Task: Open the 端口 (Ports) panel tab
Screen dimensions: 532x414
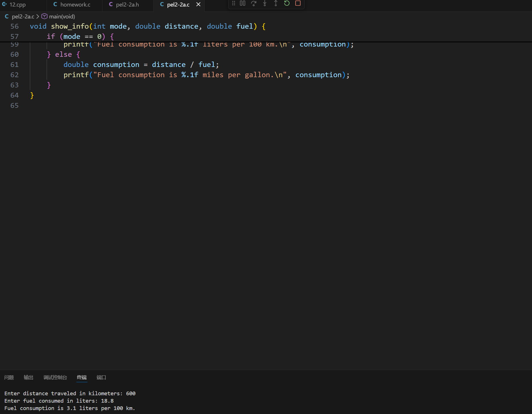Action: point(101,377)
